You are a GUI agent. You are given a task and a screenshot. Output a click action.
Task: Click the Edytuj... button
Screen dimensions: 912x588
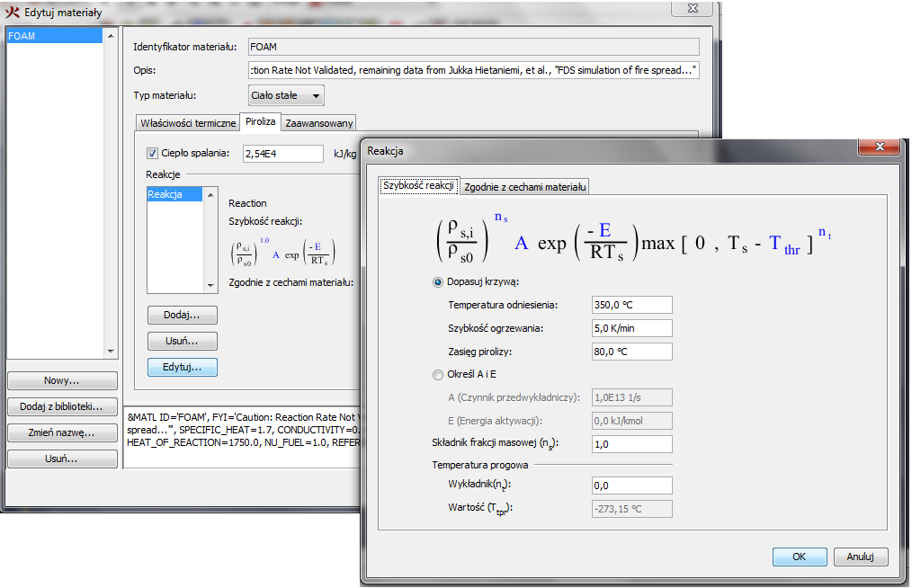182,368
